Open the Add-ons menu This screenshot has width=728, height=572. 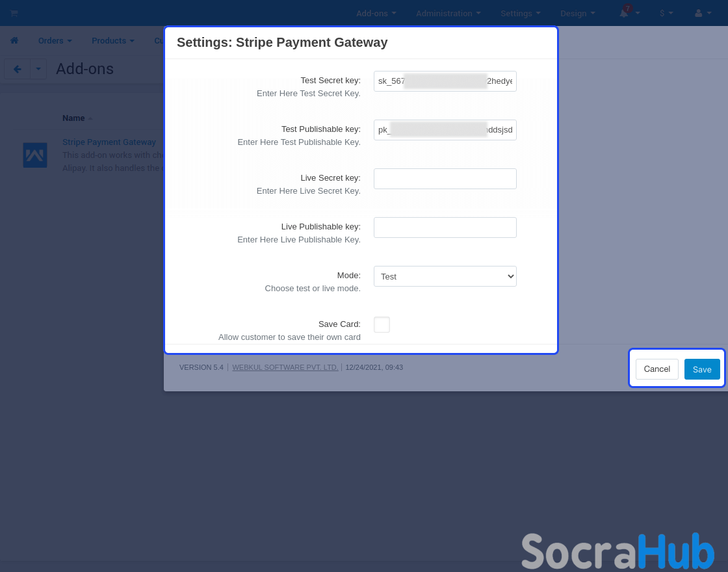point(376,13)
